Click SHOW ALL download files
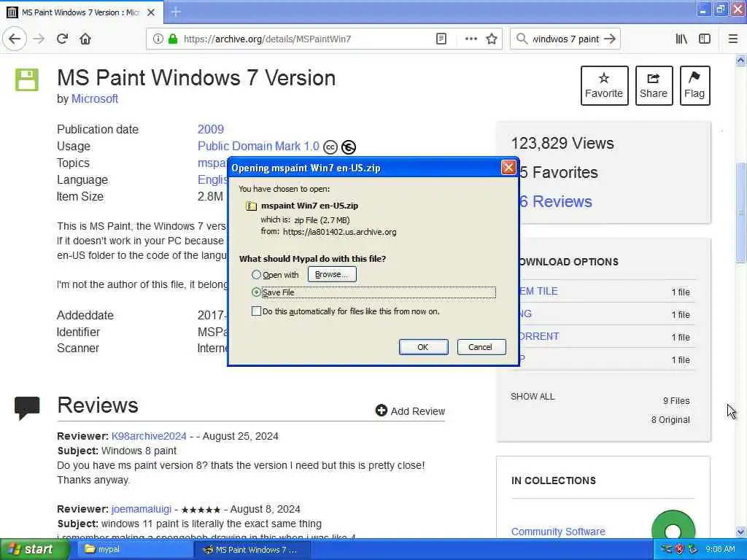Screen dimensions: 747x560 coord(533,396)
